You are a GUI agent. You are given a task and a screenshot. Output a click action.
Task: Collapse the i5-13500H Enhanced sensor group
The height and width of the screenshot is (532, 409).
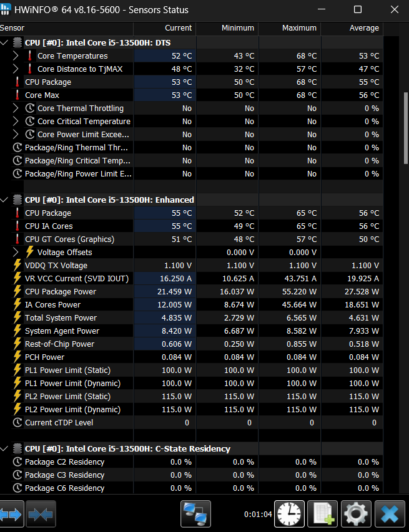[4, 200]
